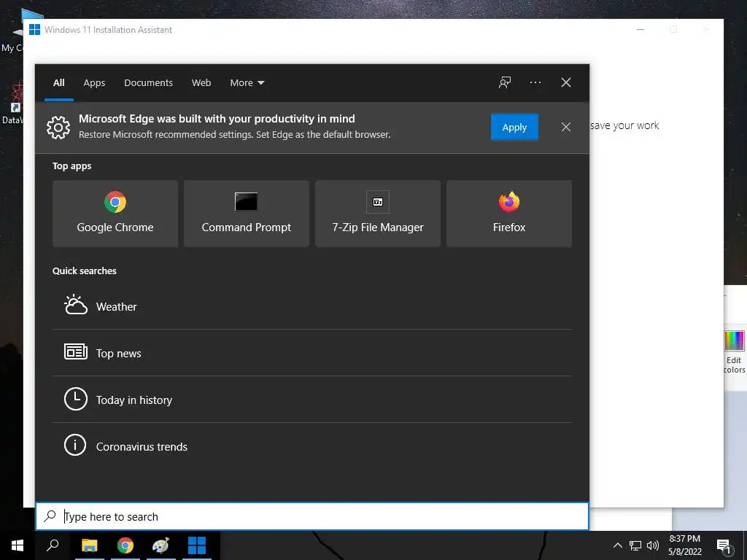The height and width of the screenshot is (560, 747).
Task: Open the Windows Start menu
Action: pyautogui.click(x=18, y=545)
